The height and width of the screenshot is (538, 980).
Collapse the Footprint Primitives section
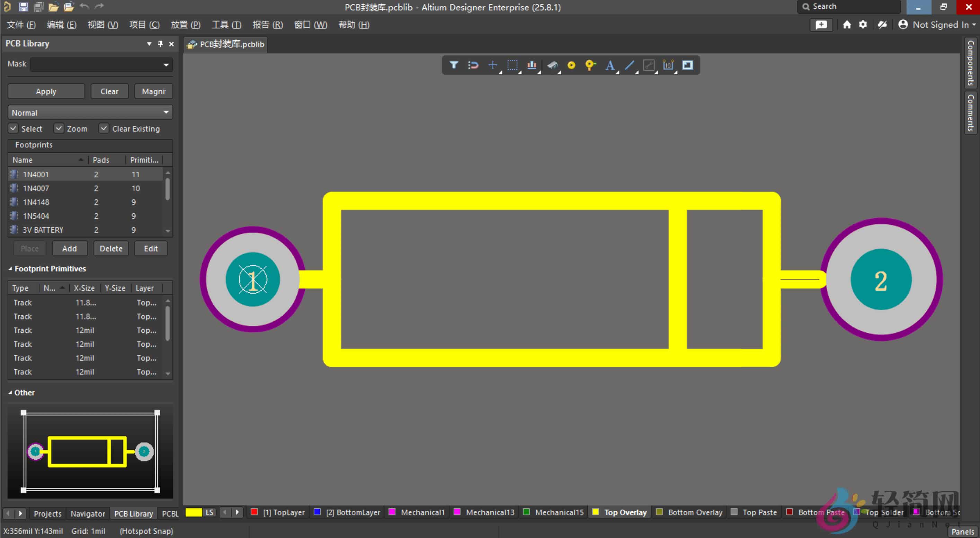tap(10, 268)
